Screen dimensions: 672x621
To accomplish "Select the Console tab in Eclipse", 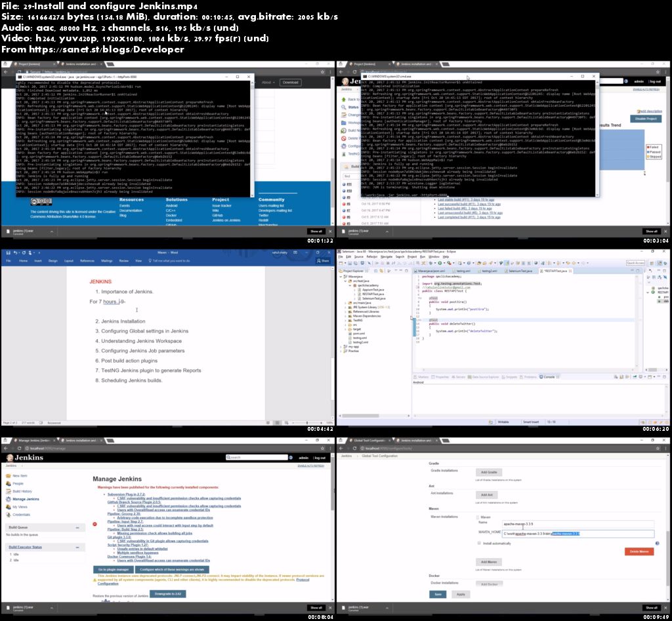I will coord(549,377).
